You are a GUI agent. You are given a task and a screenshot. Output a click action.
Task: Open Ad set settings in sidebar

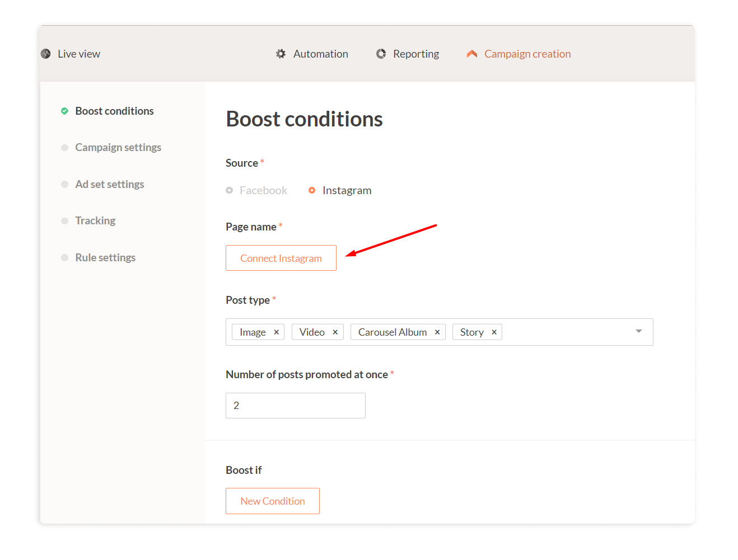[110, 184]
